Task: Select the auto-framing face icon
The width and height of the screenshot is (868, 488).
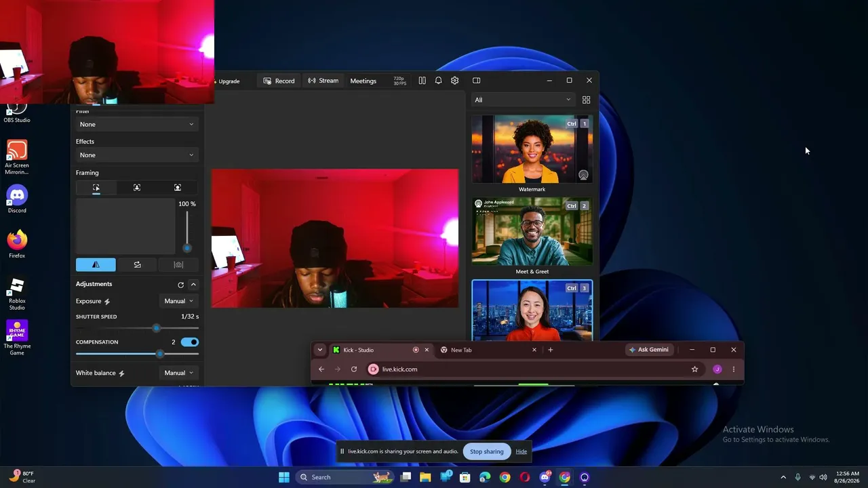Action: pos(137,188)
